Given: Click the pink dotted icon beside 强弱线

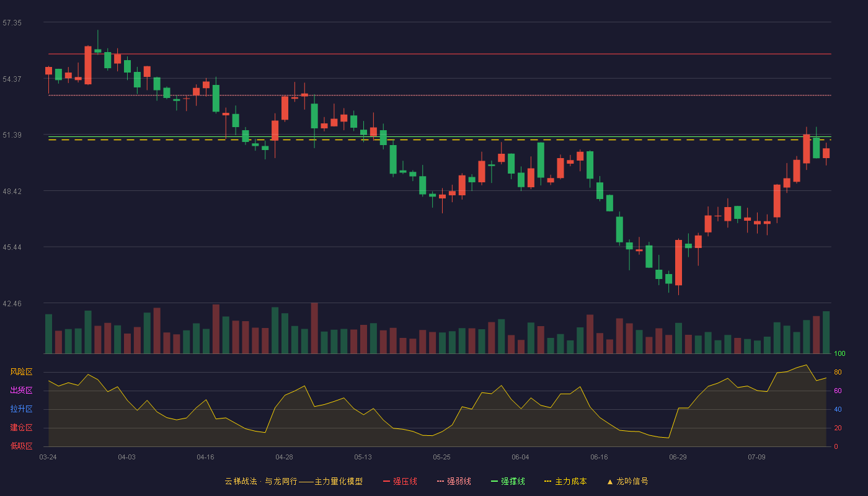Looking at the screenshot, I should [440, 482].
